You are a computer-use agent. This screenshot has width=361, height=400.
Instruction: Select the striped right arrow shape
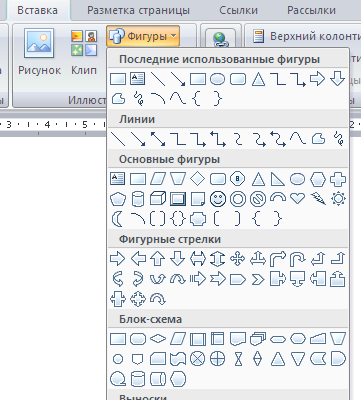198,279
